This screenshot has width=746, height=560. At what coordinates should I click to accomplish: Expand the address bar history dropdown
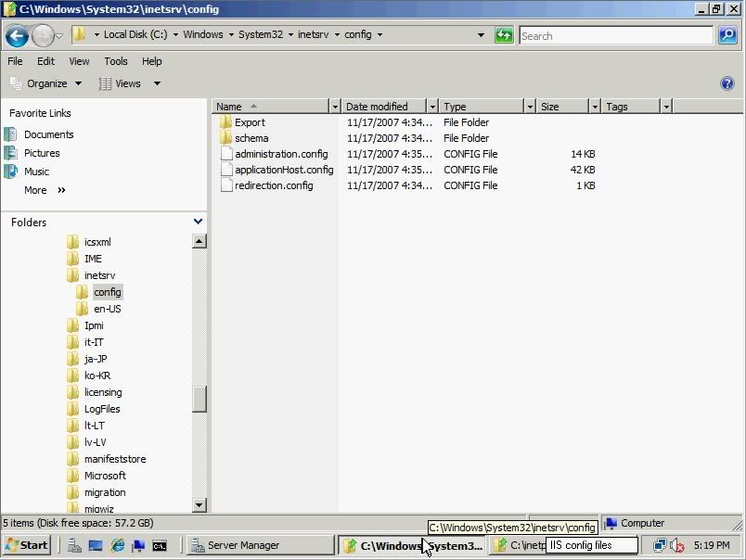click(x=481, y=35)
